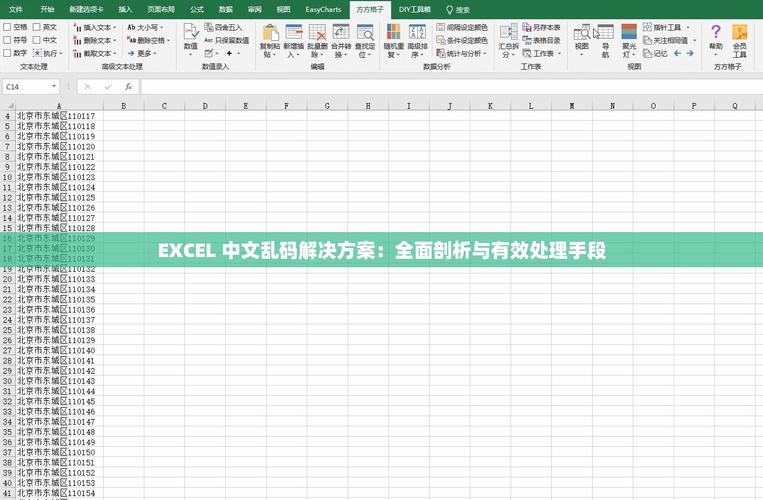
Task: Click the 查找定位 find-locate icon
Action: [x=364, y=41]
